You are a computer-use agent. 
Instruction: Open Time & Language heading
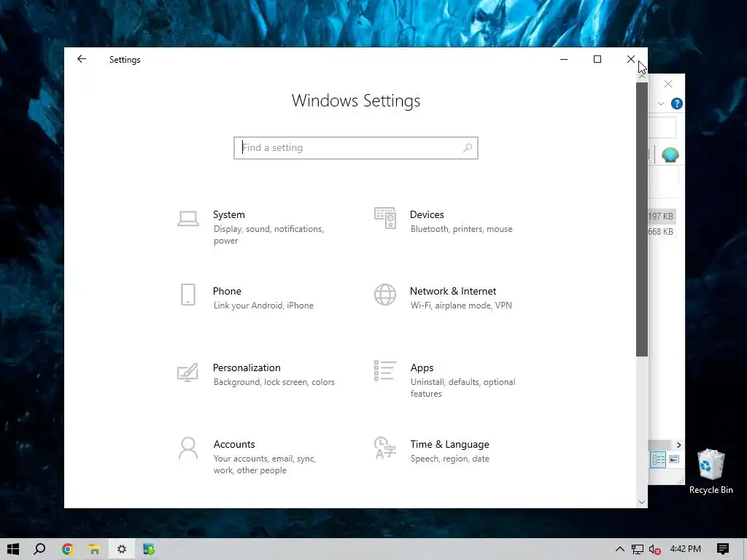pos(449,444)
